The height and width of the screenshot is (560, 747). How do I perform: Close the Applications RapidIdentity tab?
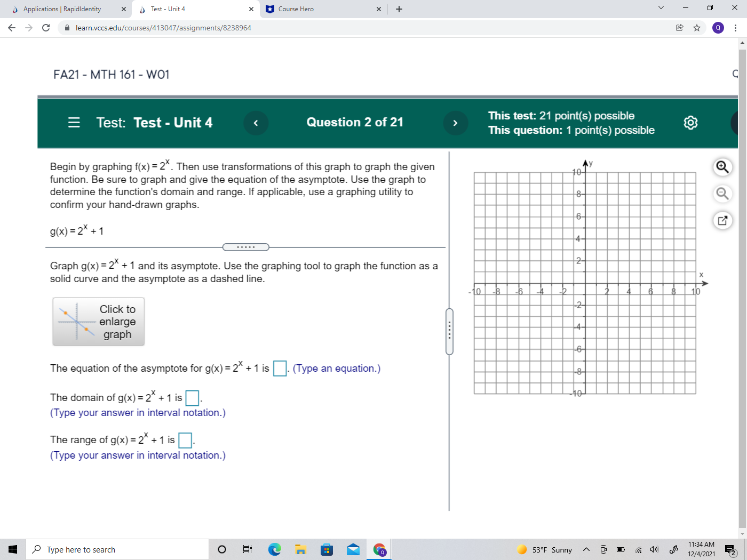(124, 9)
